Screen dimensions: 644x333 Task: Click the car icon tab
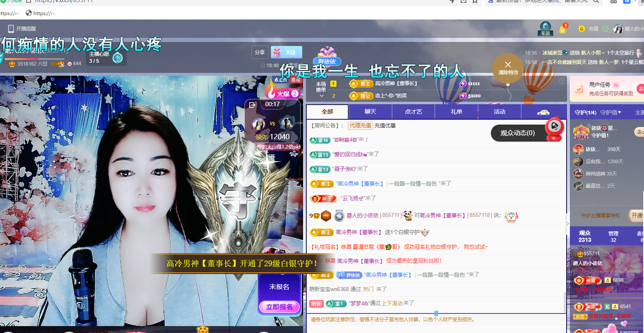[543, 112]
